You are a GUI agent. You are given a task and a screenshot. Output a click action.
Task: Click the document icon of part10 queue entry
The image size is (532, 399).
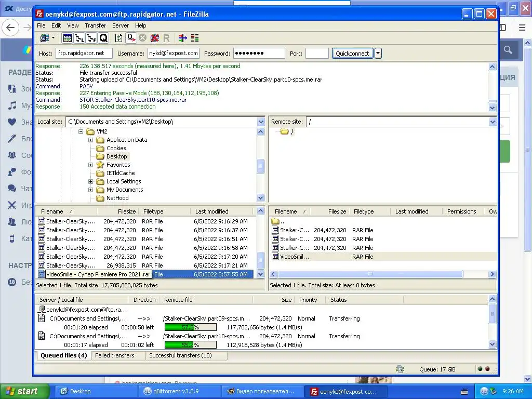pyautogui.click(x=42, y=336)
